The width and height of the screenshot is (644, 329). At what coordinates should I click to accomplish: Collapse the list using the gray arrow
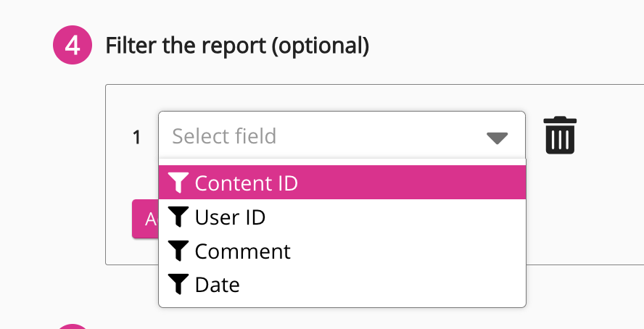(497, 137)
